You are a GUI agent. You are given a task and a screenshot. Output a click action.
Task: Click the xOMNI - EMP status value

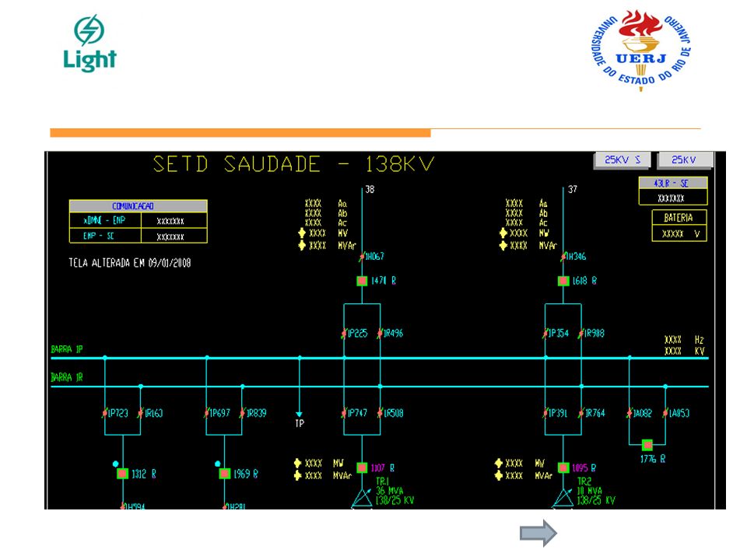coord(174,221)
